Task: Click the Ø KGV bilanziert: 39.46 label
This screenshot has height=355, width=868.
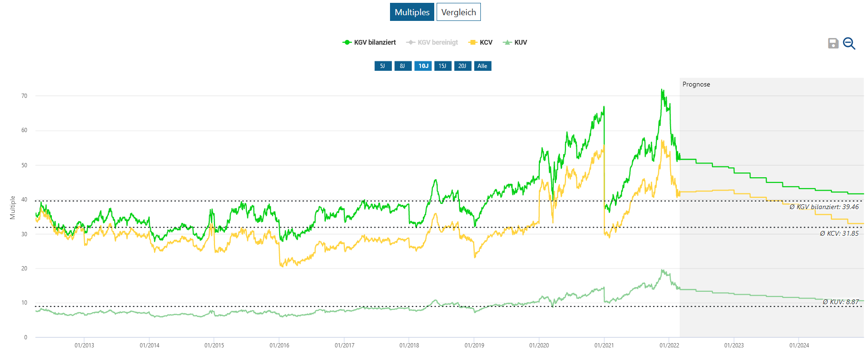Action: click(824, 207)
